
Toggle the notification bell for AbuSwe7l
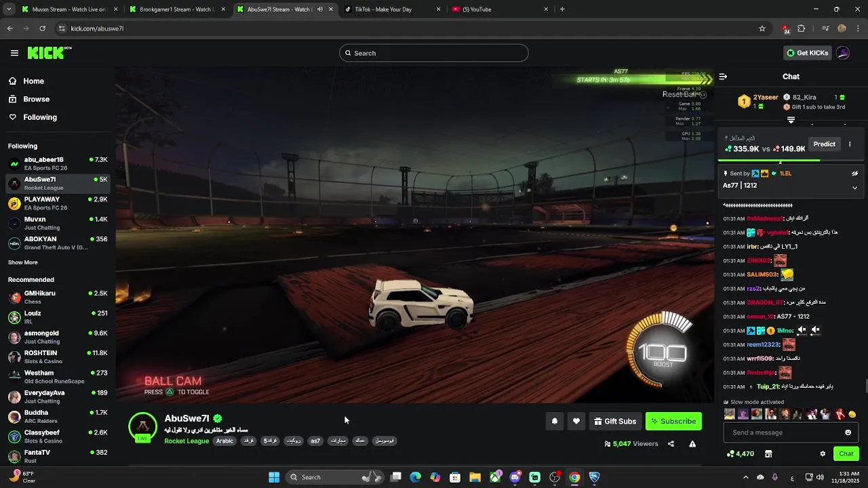click(x=554, y=421)
